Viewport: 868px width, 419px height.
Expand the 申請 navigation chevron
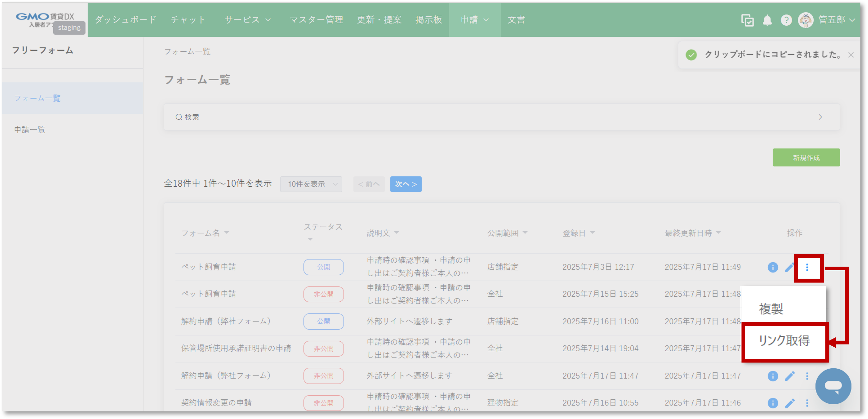pyautogui.click(x=486, y=20)
